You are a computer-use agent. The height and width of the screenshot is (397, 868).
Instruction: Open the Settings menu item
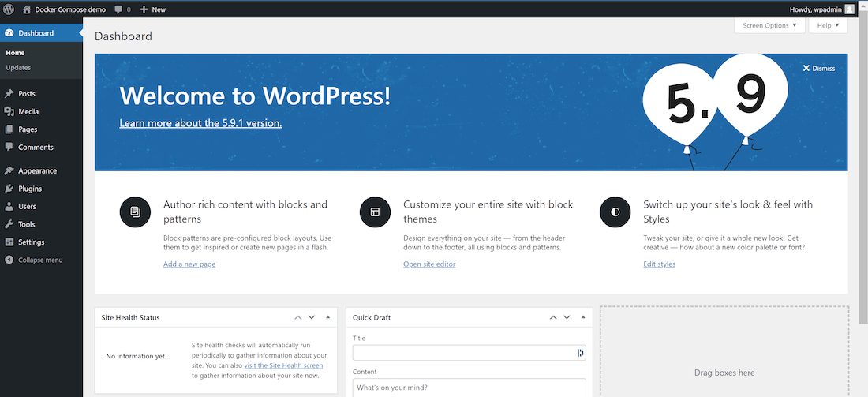pyautogui.click(x=31, y=242)
